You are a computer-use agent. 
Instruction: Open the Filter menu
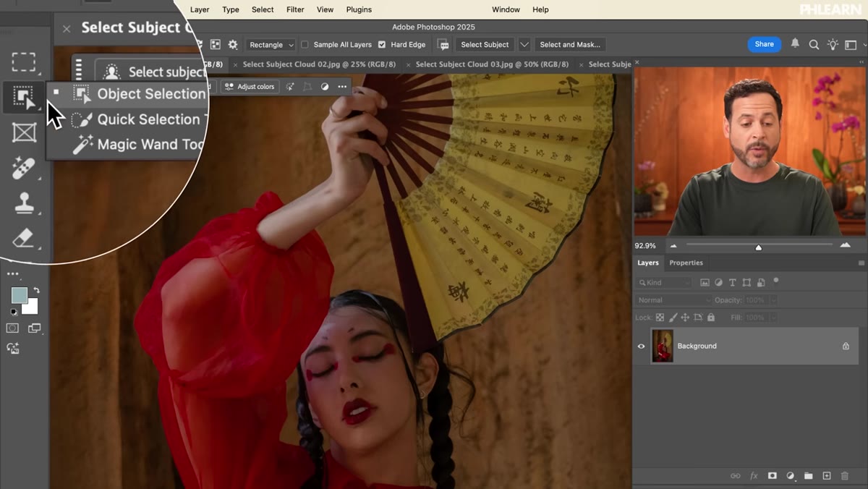[x=295, y=9]
